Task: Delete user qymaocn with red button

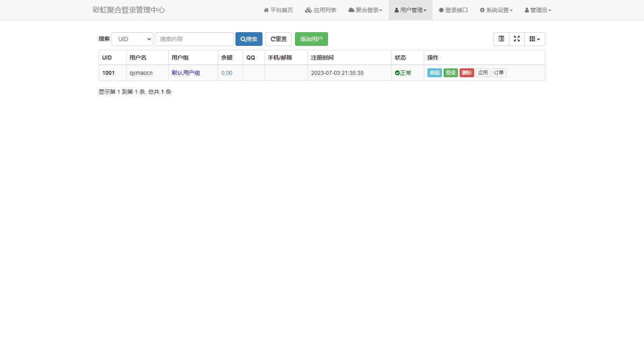Action: [x=466, y=73]
